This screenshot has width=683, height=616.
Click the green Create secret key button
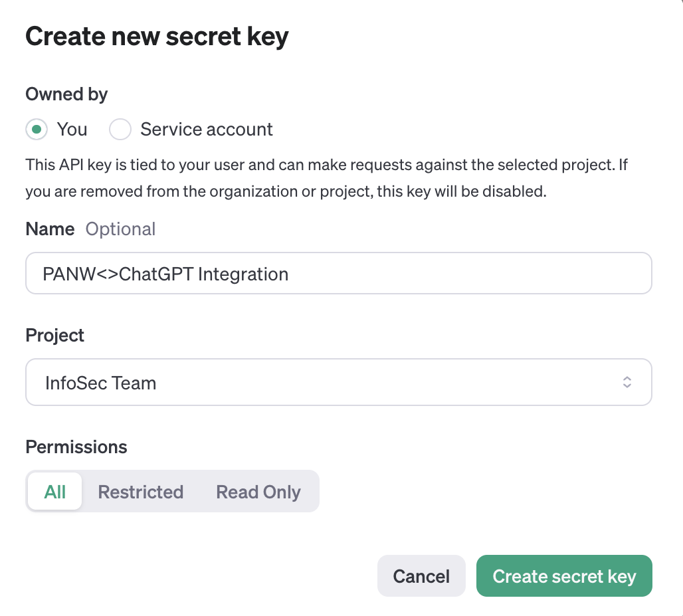point(564,576)
